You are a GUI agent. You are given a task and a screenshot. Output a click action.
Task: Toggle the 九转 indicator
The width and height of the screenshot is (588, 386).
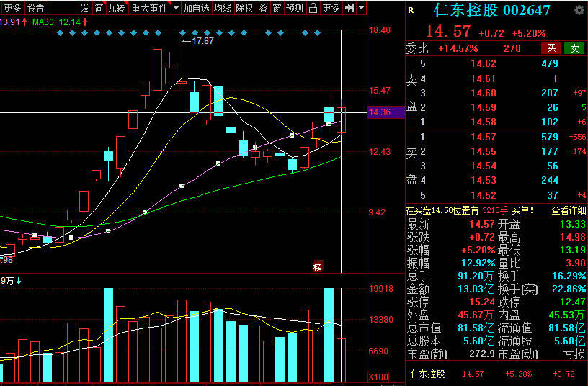pos(115,8)
